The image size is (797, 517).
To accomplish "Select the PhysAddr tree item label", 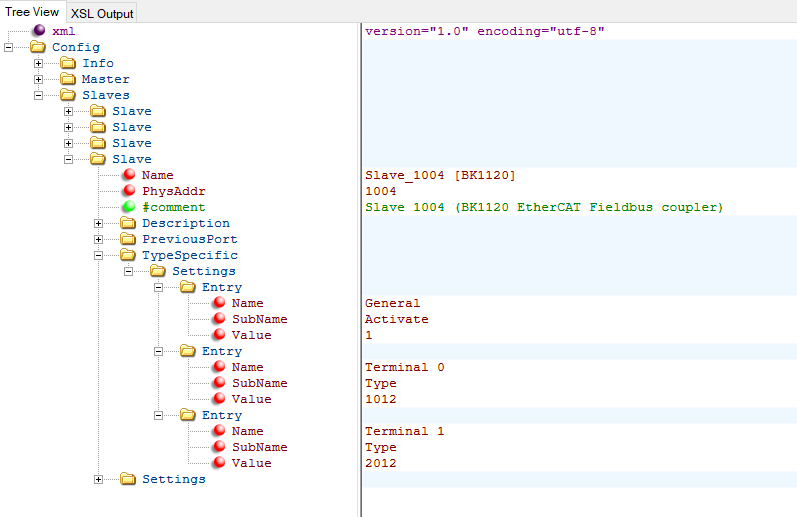I will (174, 191).
